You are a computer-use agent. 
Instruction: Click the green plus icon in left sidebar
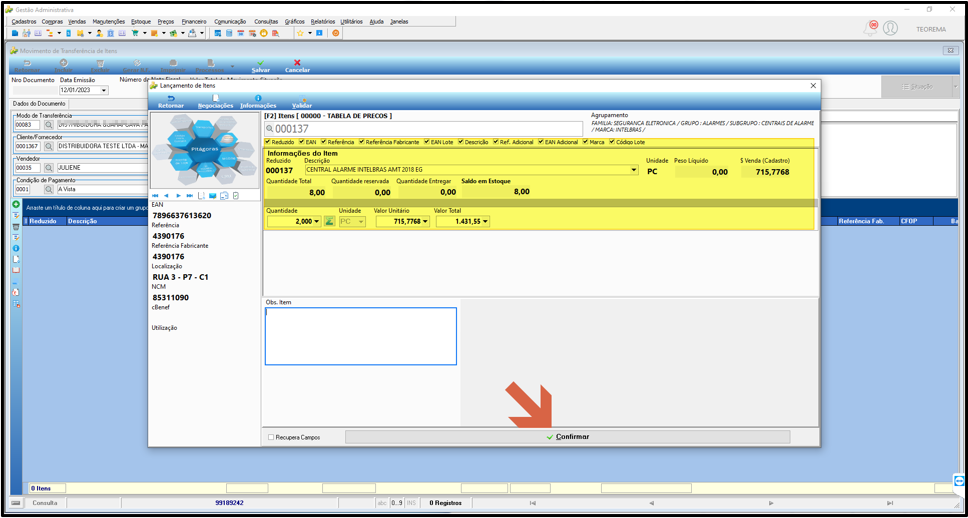coord(16,204)
